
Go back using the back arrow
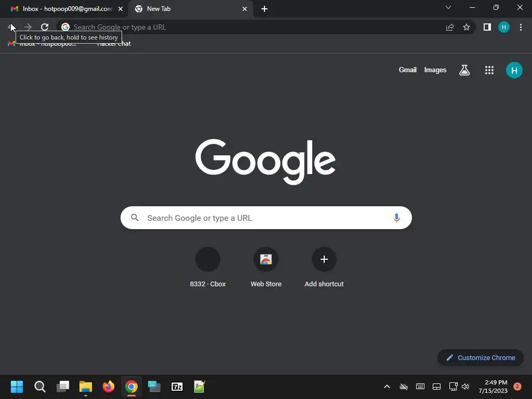pos(11,27)
